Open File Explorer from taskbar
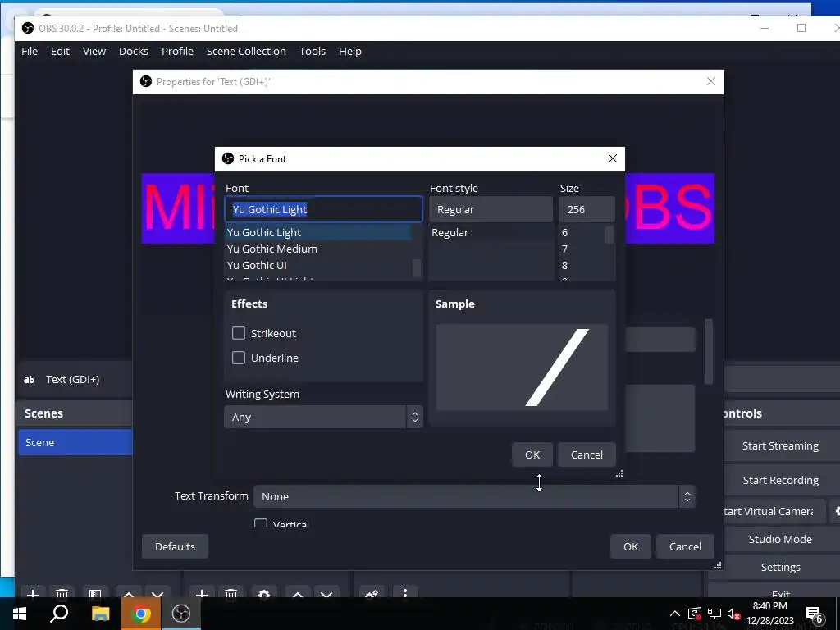Viewport: 840px width, 630px height. (x=100, y=614)
